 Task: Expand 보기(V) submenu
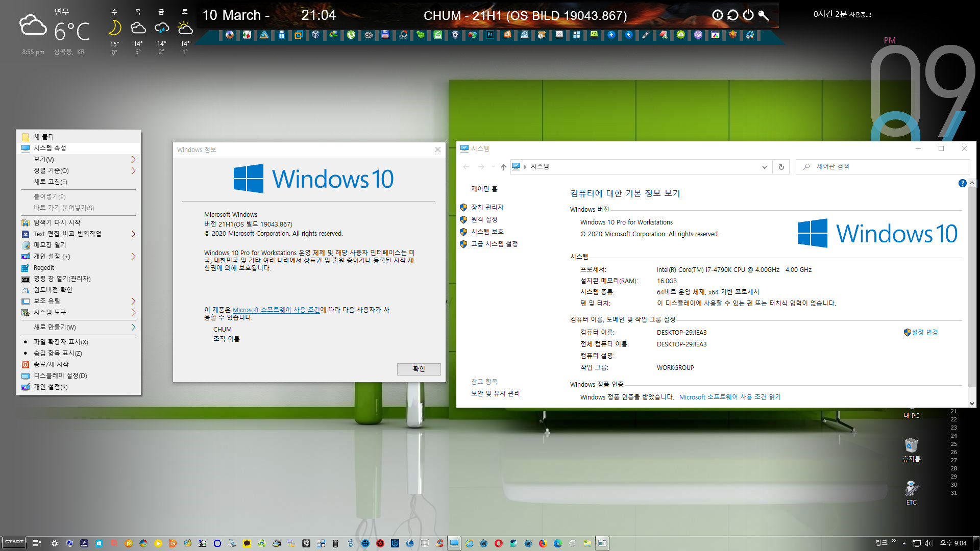[x=79, y=159]
